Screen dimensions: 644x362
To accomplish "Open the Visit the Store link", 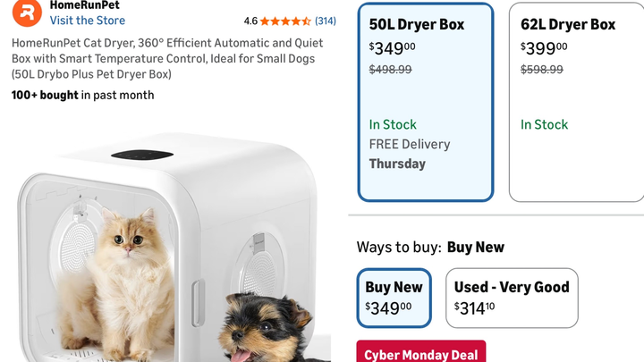I will pyautogui.click(x=88, y=21).
